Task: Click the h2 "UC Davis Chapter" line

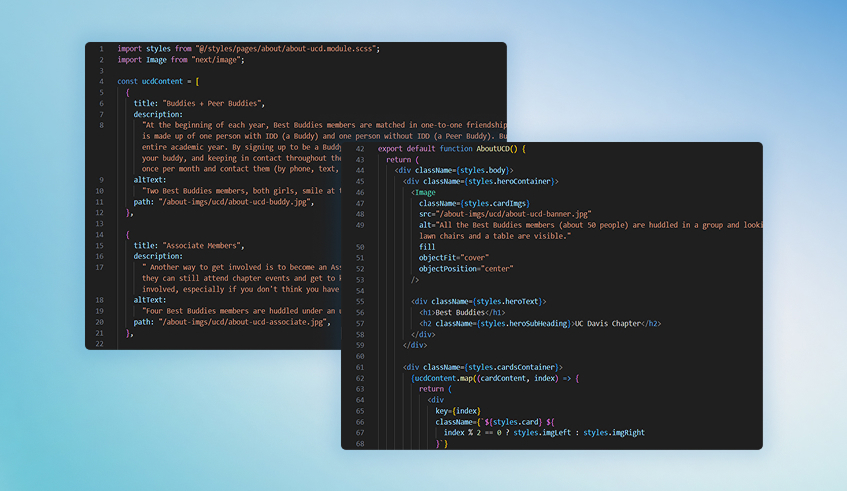Action: (540, 324)
